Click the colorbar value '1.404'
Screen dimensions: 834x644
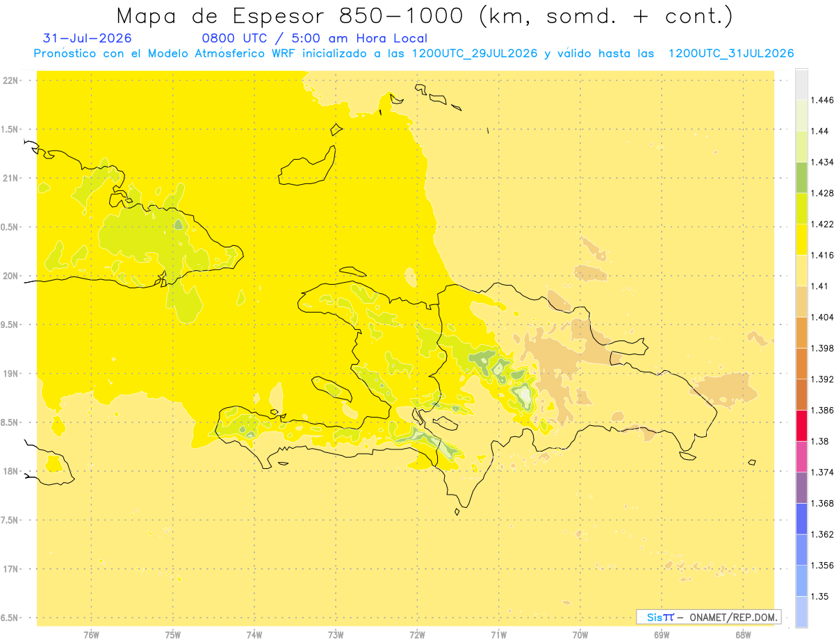822,317
